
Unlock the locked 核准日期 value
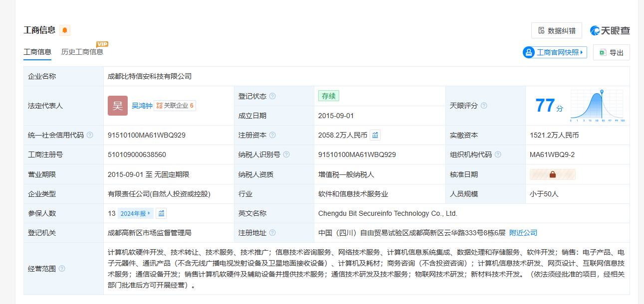[x=553, y=174]
